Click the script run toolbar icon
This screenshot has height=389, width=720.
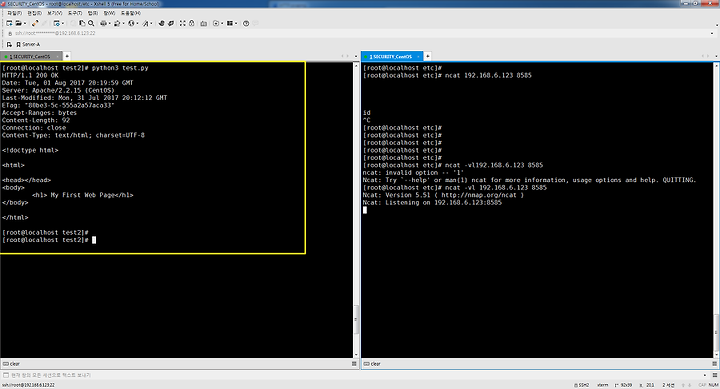point(216,23)
